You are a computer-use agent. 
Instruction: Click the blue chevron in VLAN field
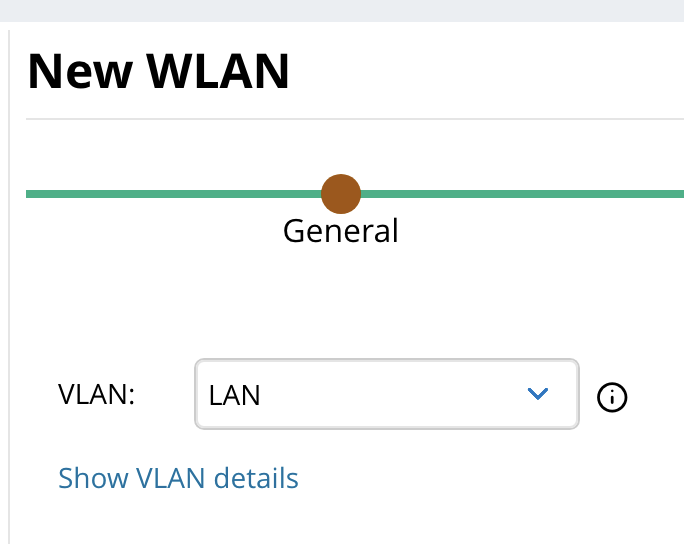(538, 395)
